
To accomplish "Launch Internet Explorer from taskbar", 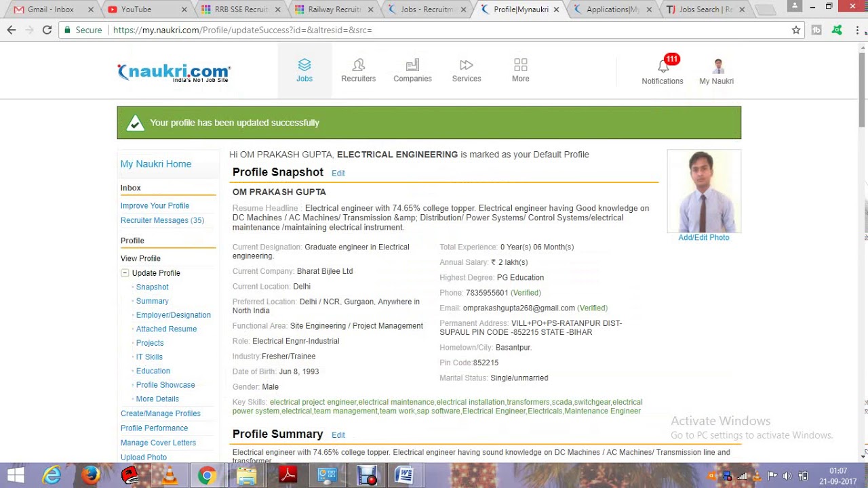I will [x=52, y=475].
